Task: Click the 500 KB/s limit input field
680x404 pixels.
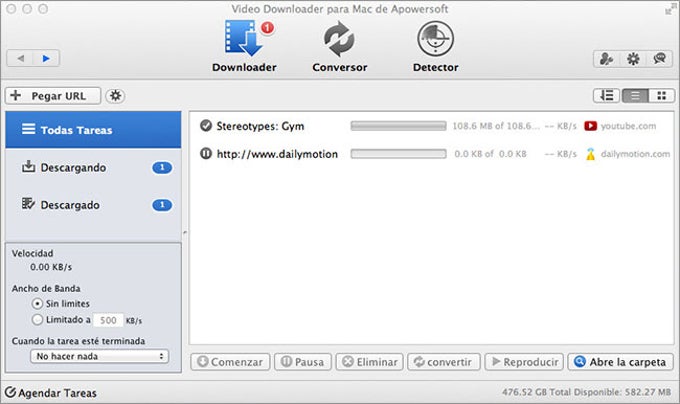Action: tap(108, 320)
